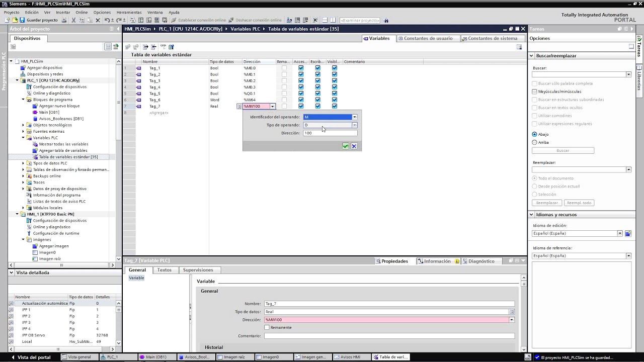
Task: Click the table settings icon at top right of editor
Action: (519, 47)
